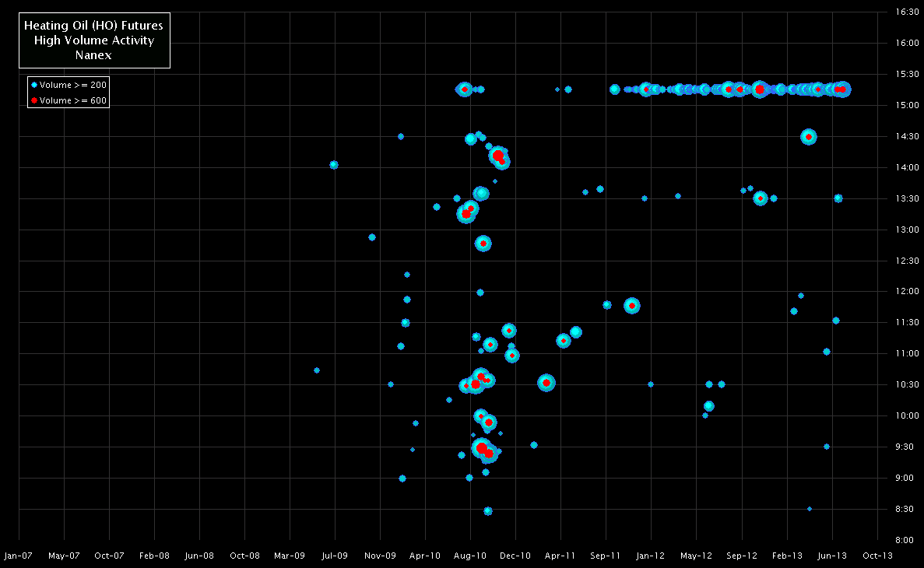Click the cyan dot legend marker
924x568 pixels.
[x=34, y=85]
